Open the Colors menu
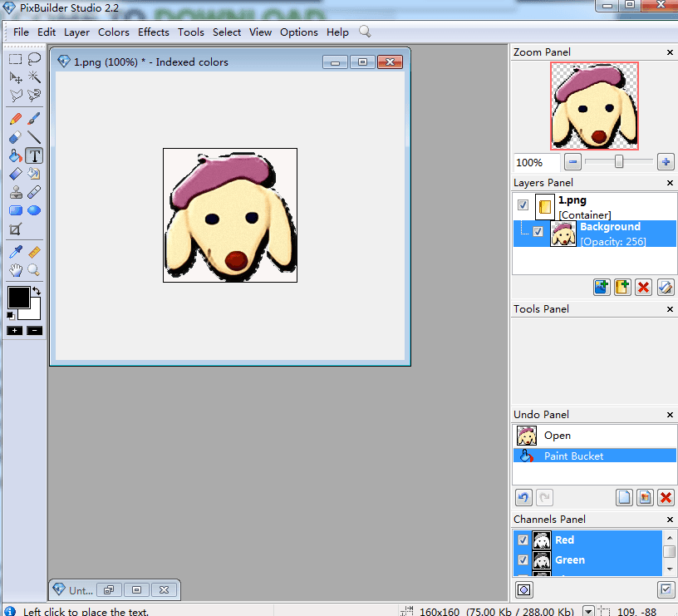The height and width of the screenshot is (616, 678). pyautogui.click(x=113, y=32)
